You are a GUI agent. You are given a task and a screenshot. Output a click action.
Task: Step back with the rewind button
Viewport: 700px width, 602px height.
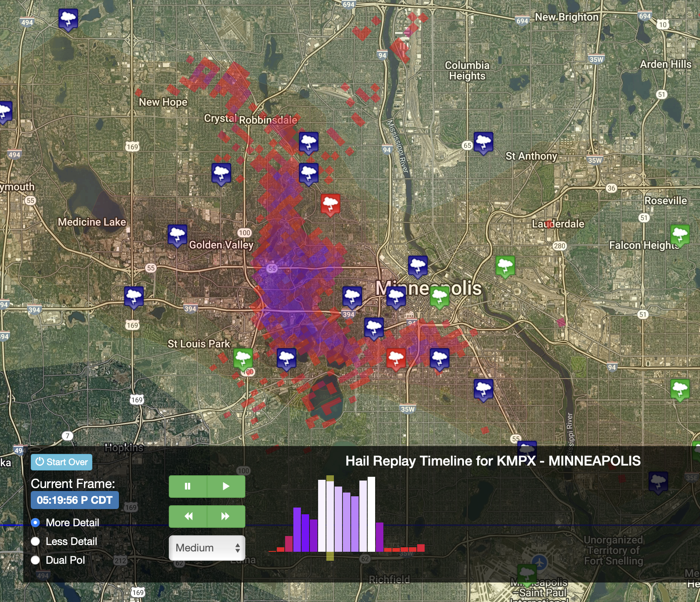188,517
